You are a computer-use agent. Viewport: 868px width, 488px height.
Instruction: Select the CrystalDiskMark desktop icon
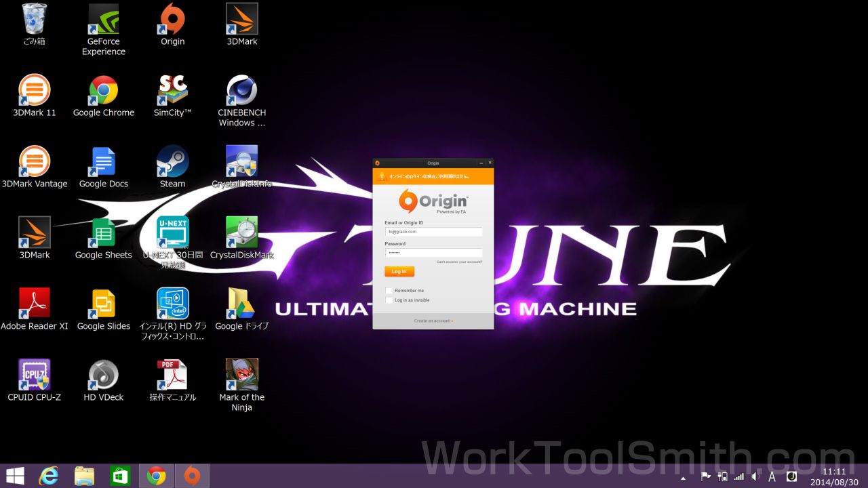(x=242, y=238)
